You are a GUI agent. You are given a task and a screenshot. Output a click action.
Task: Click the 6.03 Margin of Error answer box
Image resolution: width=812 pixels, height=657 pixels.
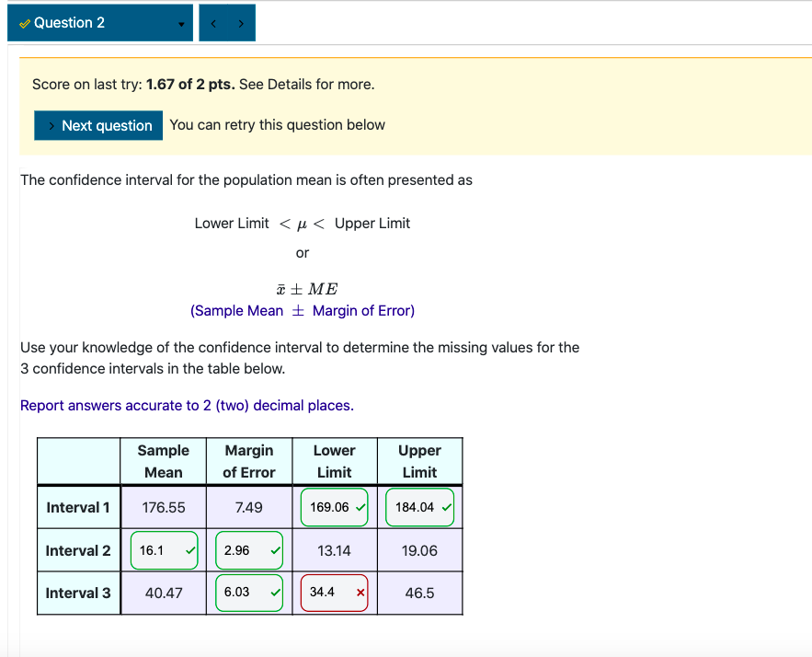[248, 593]
